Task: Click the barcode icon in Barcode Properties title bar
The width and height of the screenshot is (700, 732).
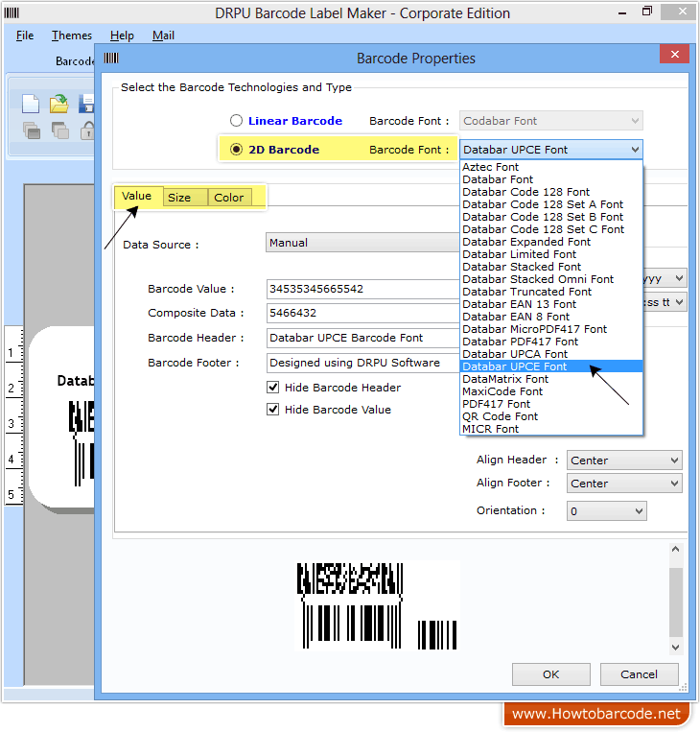Action: [x=111, y=58]
